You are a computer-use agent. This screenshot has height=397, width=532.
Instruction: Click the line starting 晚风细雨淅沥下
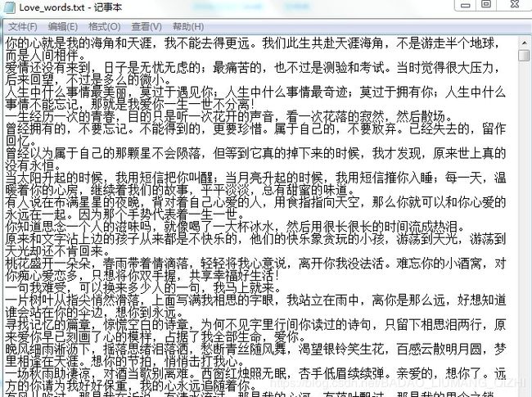pyautogui.click(x=255, y=350)
